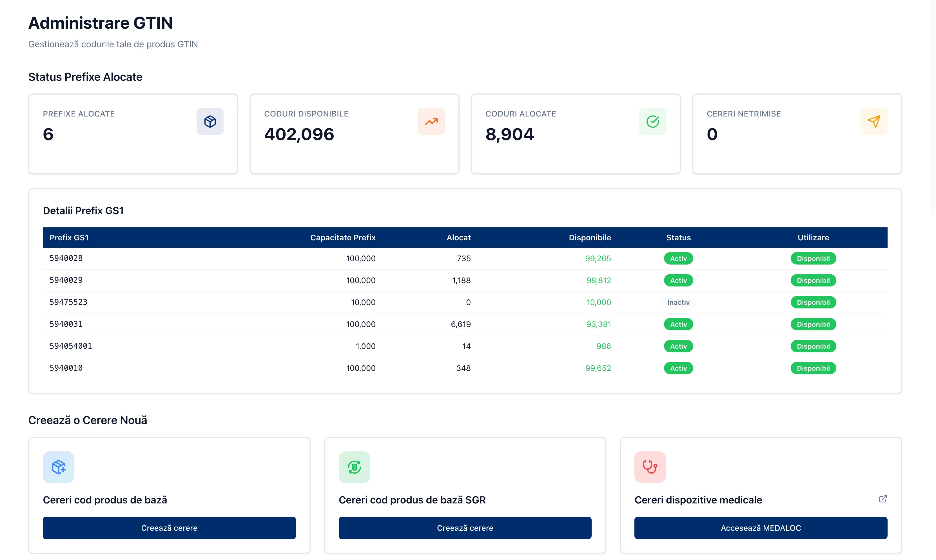This screenshot has height=560, width=936.
Task: Click the paper plane icon in Cereri Netrimise
Action: pyautogui.click(x=874, y=122)
